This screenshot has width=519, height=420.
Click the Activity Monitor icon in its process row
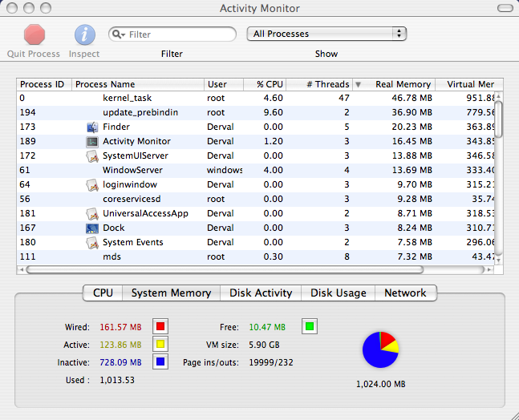pos(92,142)
